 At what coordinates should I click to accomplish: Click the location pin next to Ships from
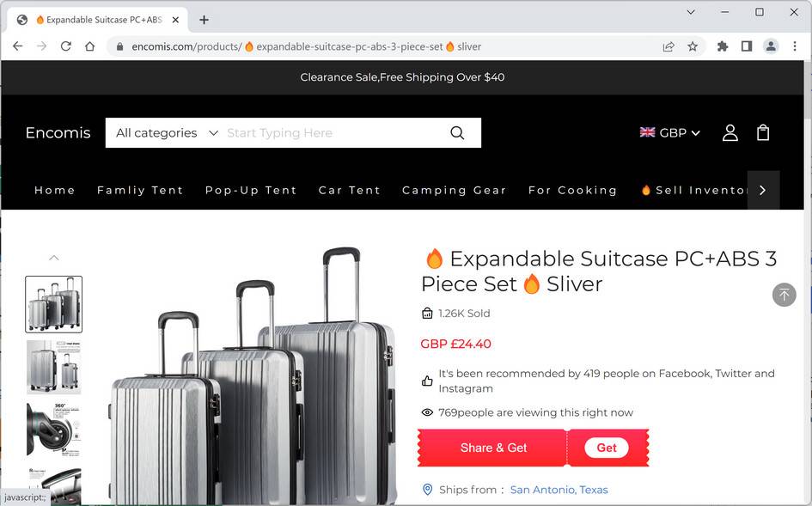click(427, 490)
